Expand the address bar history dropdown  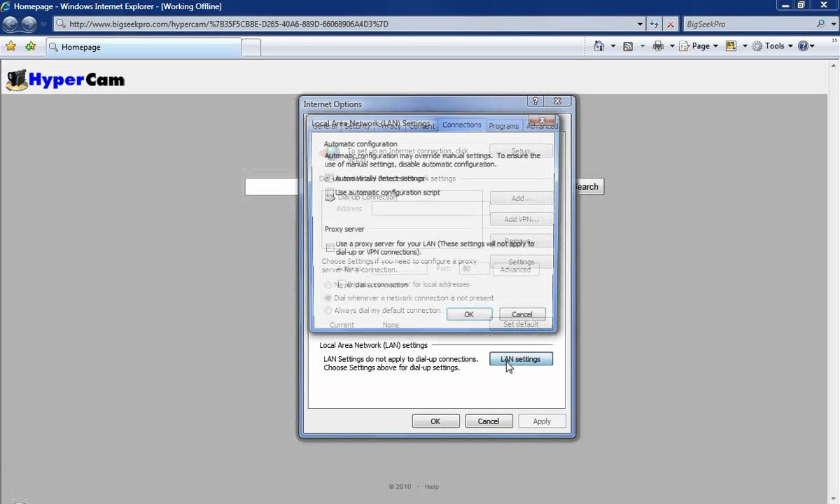[x=640, y=24]
